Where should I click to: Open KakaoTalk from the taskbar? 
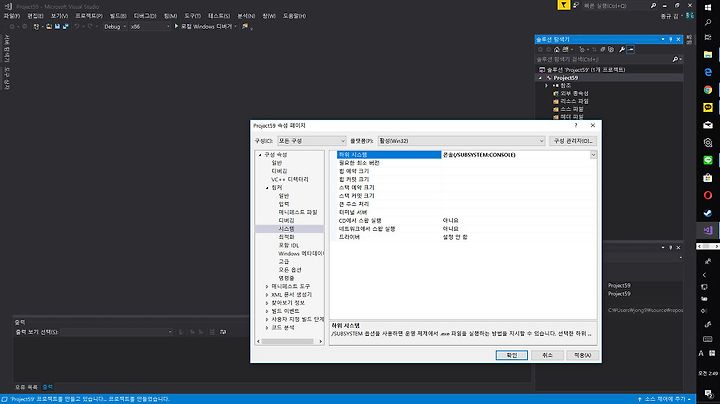pyautogui.click(x=708, y=107)
